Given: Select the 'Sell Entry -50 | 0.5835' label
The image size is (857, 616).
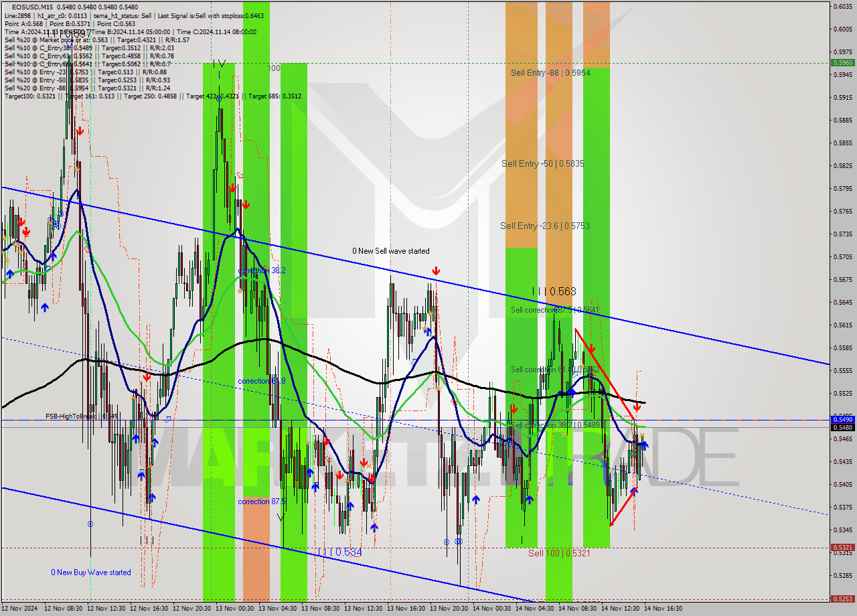Looking at the screenshot, I should [x=542, y=163].
